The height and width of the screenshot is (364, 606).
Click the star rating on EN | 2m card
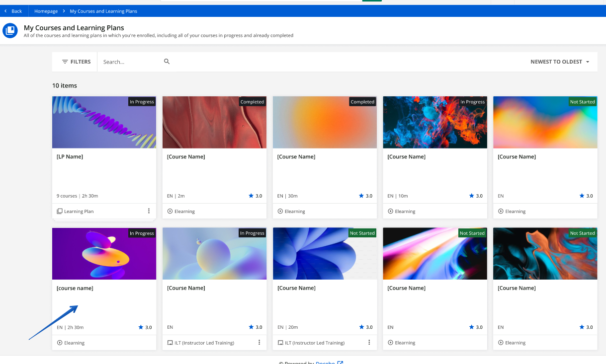[256, 196]
